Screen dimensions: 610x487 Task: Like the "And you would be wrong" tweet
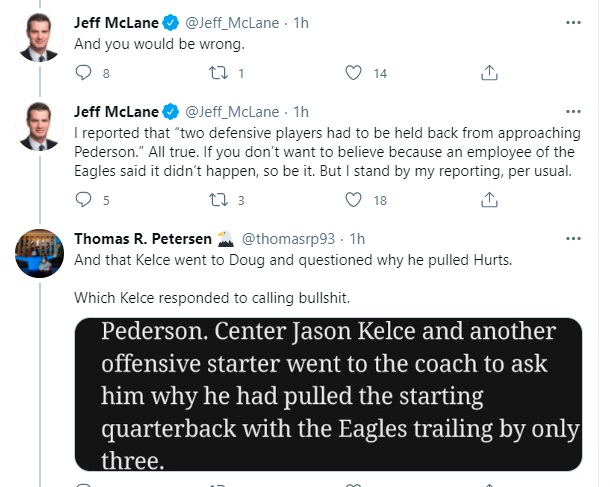click(352, 72)
